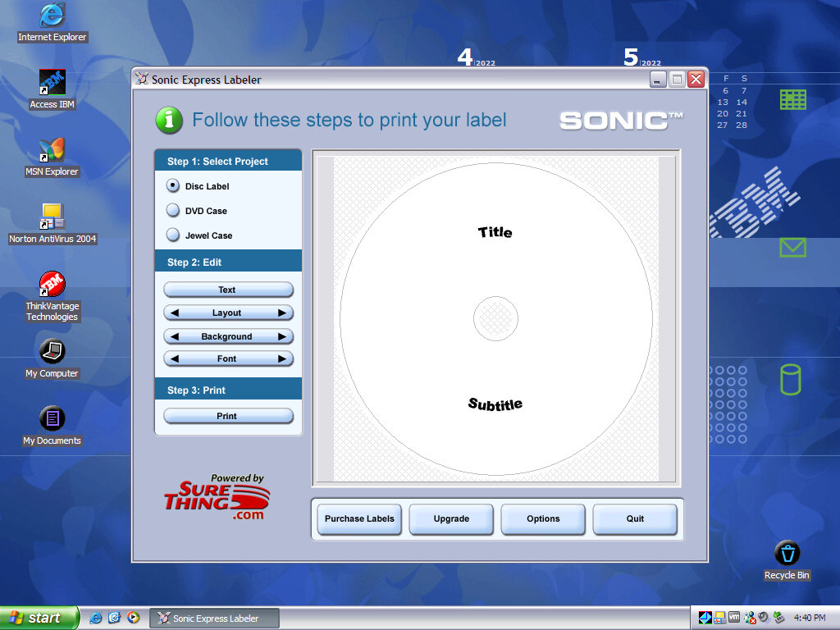Click the next Layout right arrow
Image resolution: width=840 pixels, height=630 pixels.
(x=281, y=313)
